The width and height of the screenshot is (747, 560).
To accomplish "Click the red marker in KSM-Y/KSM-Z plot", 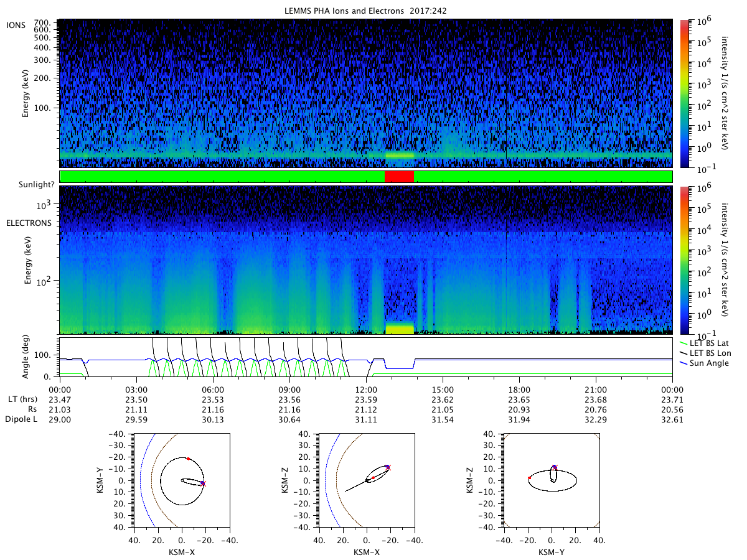I will pyautogui.click(x=530, y=478).
